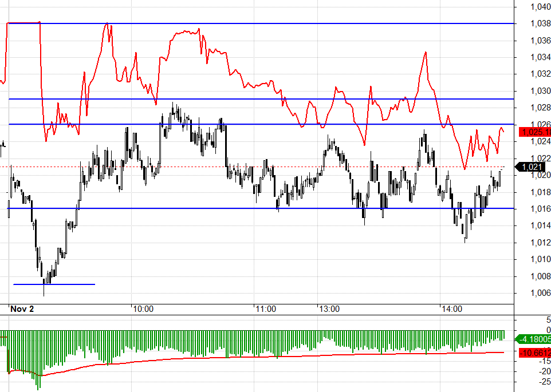Click the 1,006 price axis label
551x392 pixels.
(x=540, y=293)
